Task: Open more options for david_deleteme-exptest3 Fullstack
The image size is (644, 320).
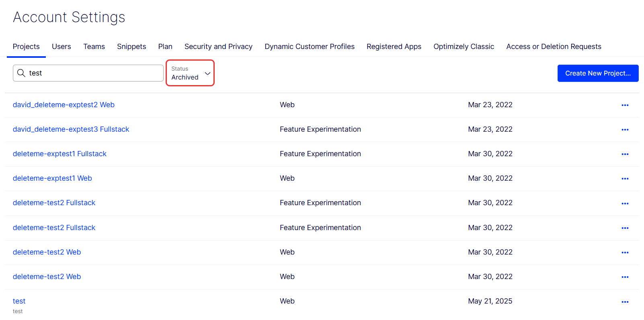Action: [625, 130]
